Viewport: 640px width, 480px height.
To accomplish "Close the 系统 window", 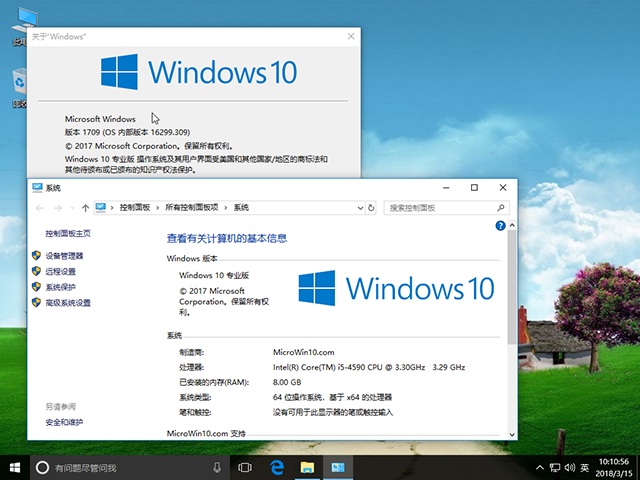I will click(503, 188).
